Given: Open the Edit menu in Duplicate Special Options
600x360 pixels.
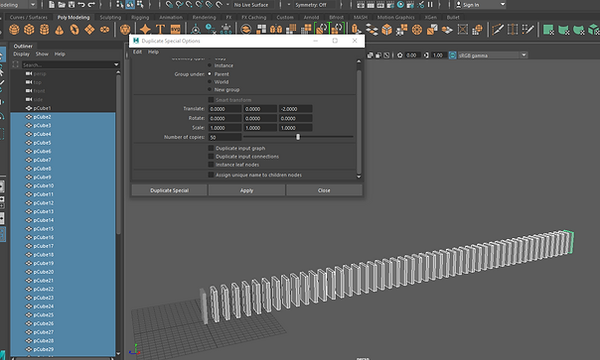Looking at the screenshot, I should pos(137,52).
